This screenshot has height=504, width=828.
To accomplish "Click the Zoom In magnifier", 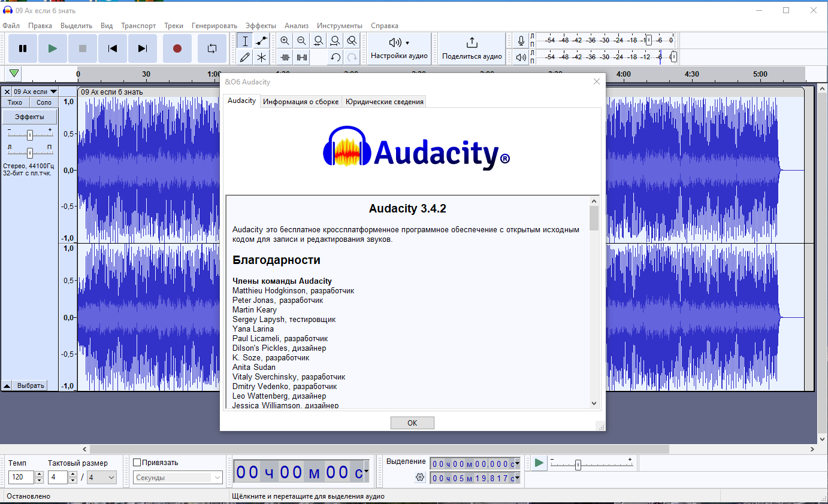I will (x=285, y=41).
